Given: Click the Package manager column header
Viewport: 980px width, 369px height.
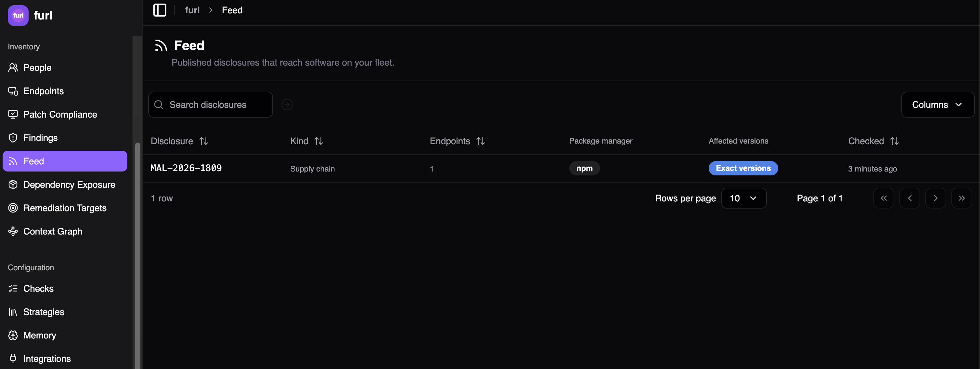Looking at the screenshot, I should point(601,141).
